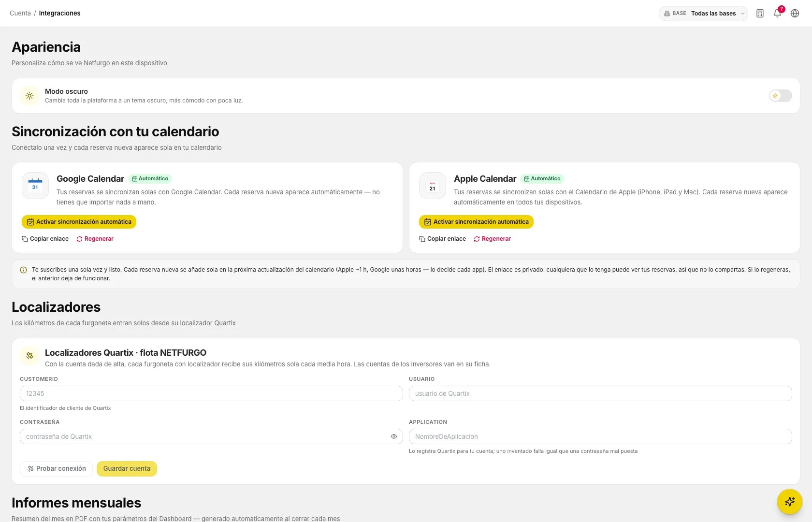Select Integraciones breadcrumb
This screenshot has height=522, width=812.
tap(59, 13)
